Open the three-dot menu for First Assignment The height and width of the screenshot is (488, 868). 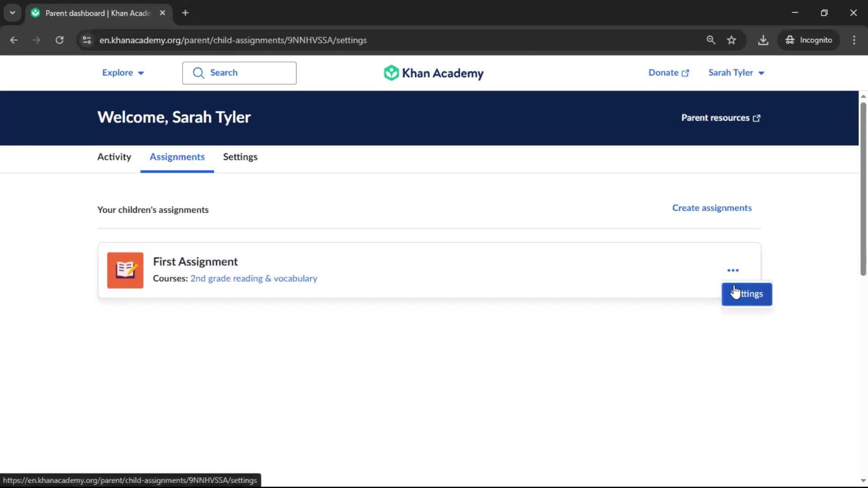[733, 270]
